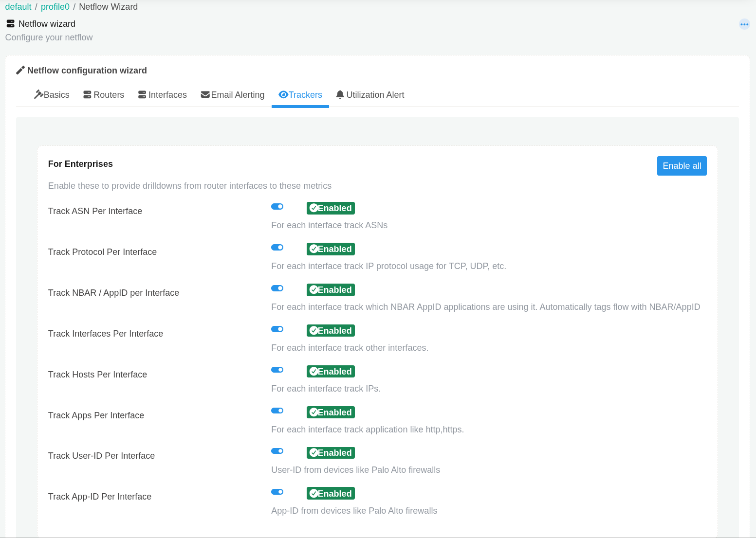Click the Enabled badge for Track App-ID
This screenshot has width=756, height=538.
coord(331,494)
